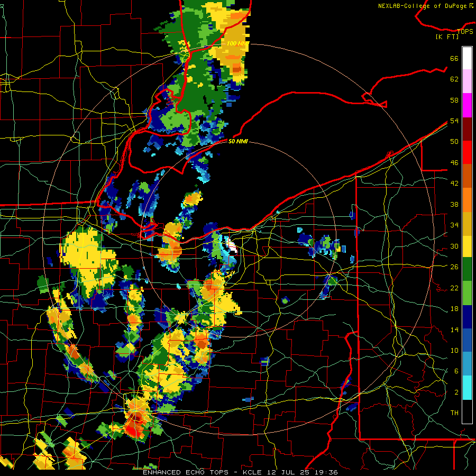Click the magenta swatch in the legend
Screen dimensions: 476x476
[x=467, y=105]
